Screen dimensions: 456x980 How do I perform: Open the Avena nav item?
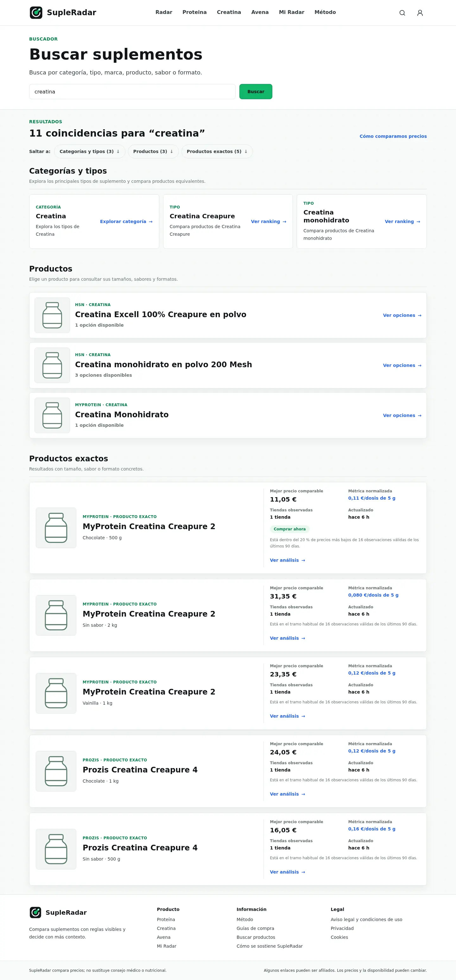click(260, 12)
